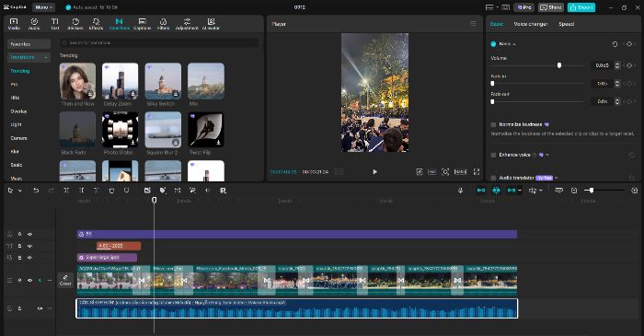Click the timeline zoom slider handle
The height and width of the screenshot is (336, 644).
[591, 191]
